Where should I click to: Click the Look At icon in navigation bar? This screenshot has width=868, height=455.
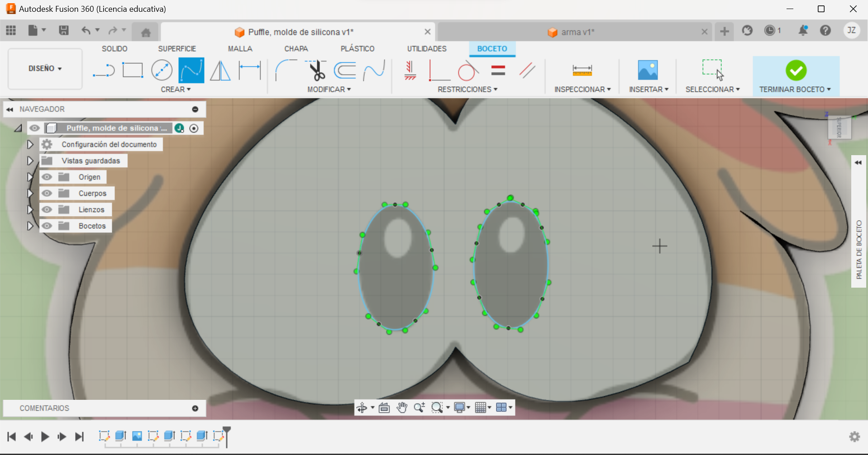[x=384, y=408]
